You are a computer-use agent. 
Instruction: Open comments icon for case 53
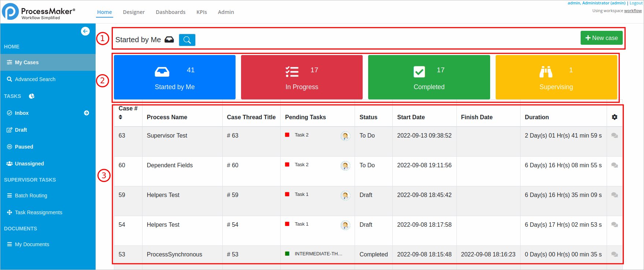614,255
